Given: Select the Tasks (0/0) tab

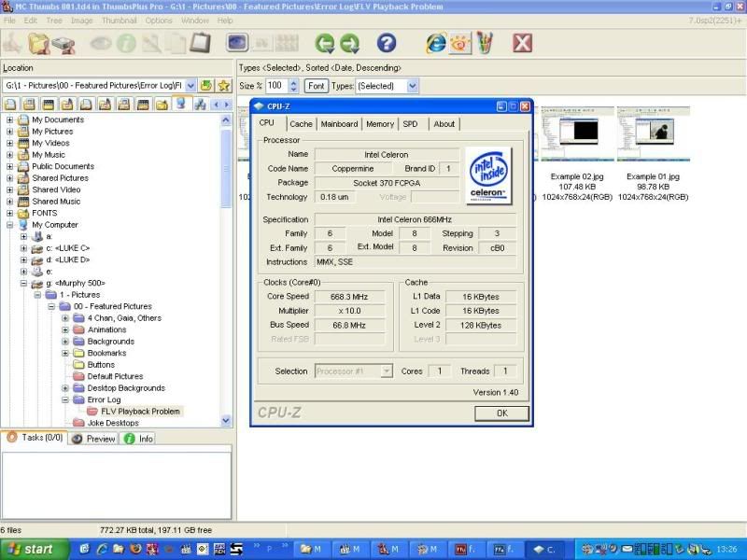Looking at the screenshot, I should pyautogui.click(x=35, y=437).
